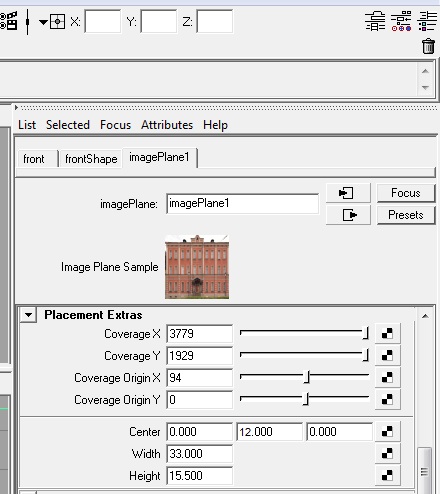The height and width of the screenshot is (494, 440).
Task: Click the attribute panel scroll up arrow
Action: [425, 316]
